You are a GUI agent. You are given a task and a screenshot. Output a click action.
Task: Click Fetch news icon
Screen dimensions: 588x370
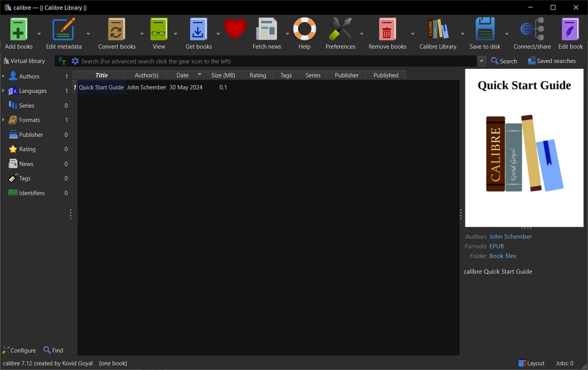[x=267, y=29]
